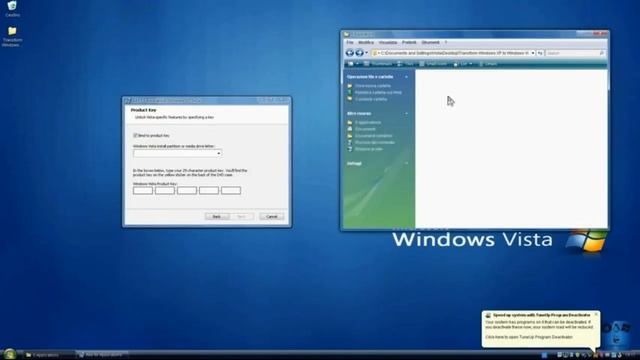
Task: Select Small icons view in Explorer toolbar
Action: click(x=433, y=64)
